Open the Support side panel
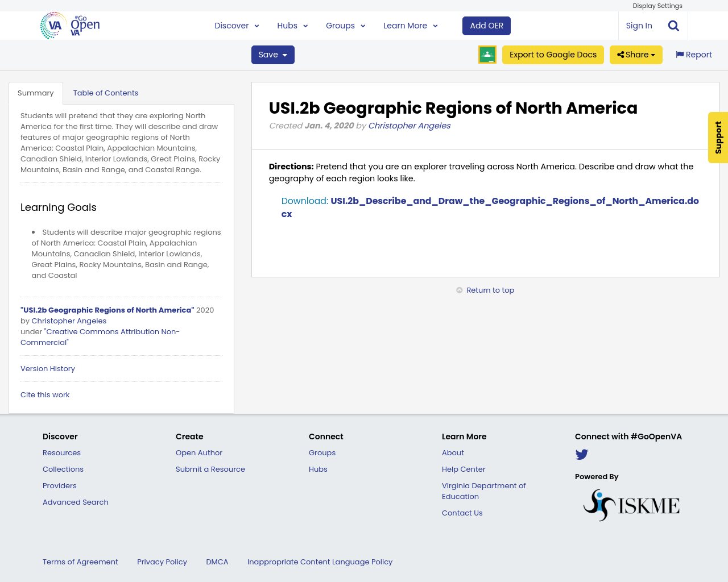This screenshot has height=582, width=728. [x=718, y=138]
